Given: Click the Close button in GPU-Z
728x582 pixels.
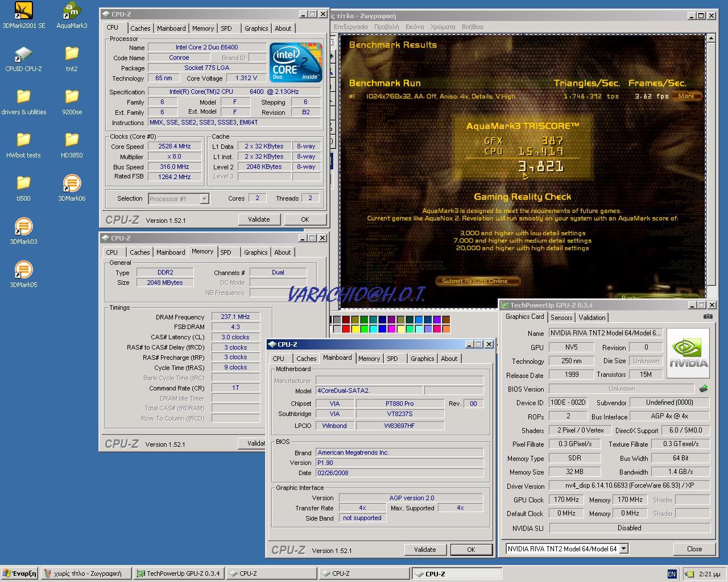Looking at the screenshot, I should click(x=694, y=549).
